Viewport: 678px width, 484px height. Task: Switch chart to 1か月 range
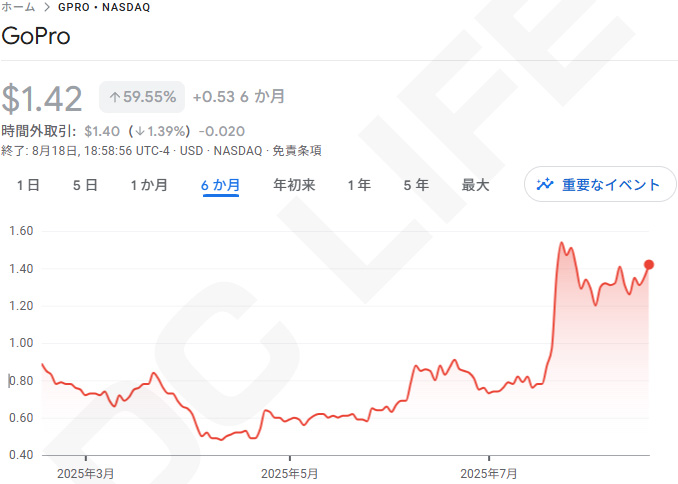pos(149,185)
